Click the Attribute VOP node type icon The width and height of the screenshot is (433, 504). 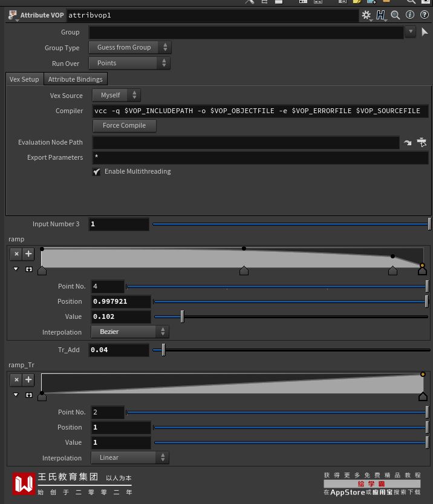(x=13, y=15)
